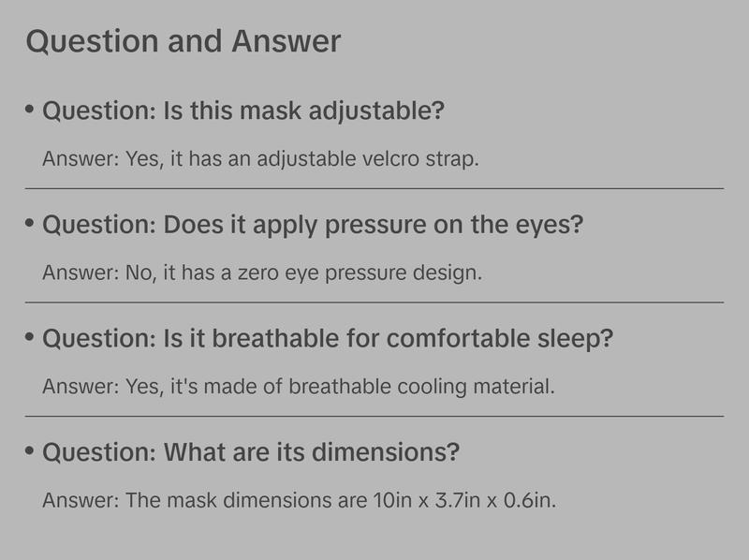Click the adjustable velcro strap answer text

click(x=260, y=158)
